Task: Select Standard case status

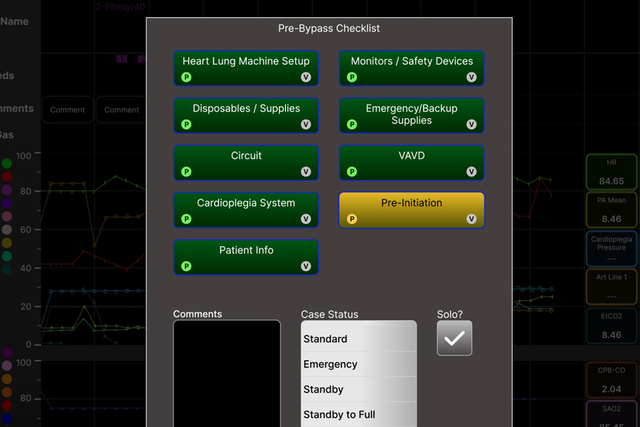Action: 359,339
